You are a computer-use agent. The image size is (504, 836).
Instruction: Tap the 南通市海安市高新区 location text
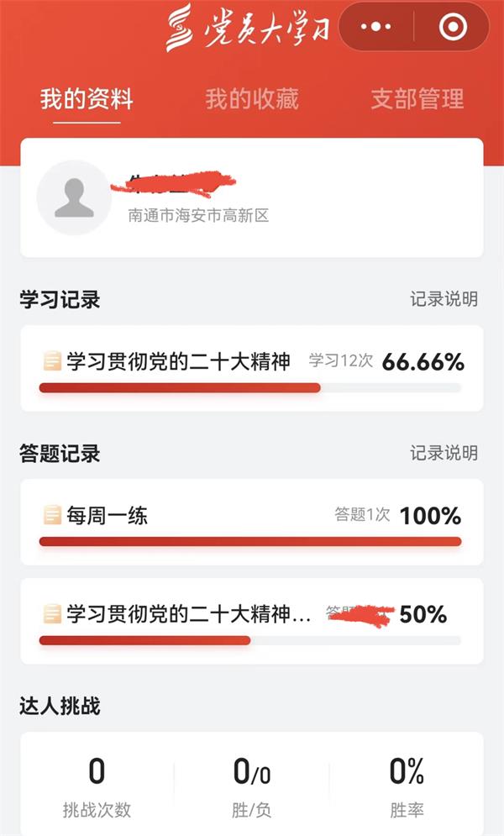(198, 216)
